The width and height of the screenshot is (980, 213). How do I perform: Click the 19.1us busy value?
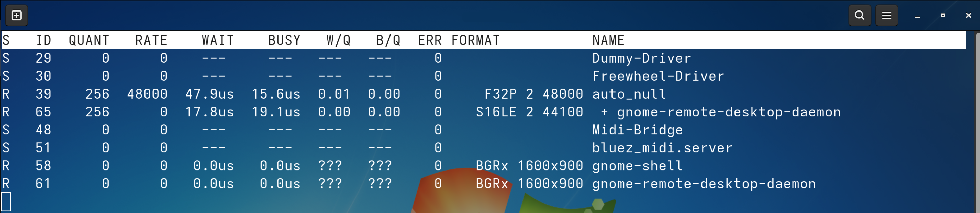point(276,112)
